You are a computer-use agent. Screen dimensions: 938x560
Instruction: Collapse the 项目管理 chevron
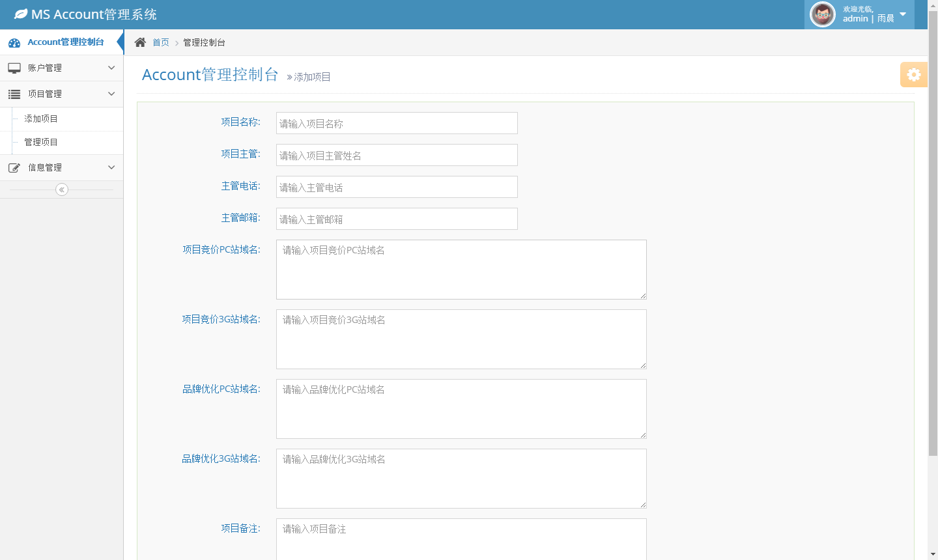111,94
